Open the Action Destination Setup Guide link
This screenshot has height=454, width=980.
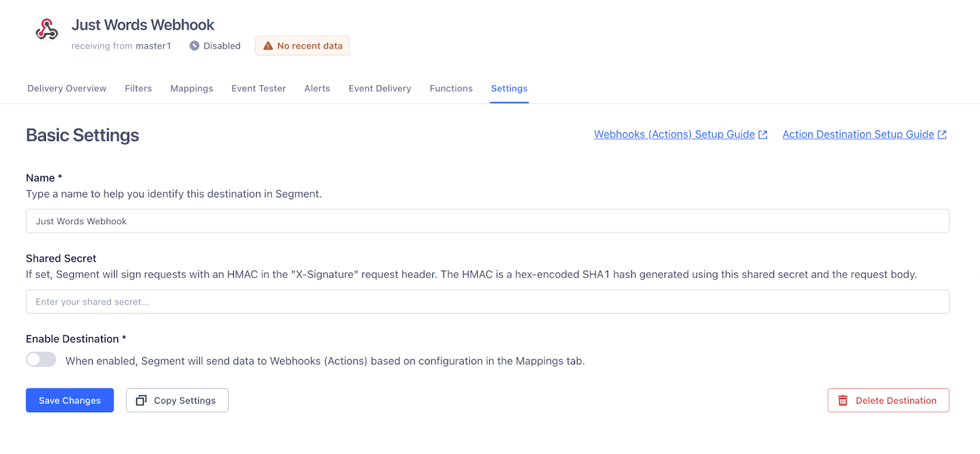858,134
